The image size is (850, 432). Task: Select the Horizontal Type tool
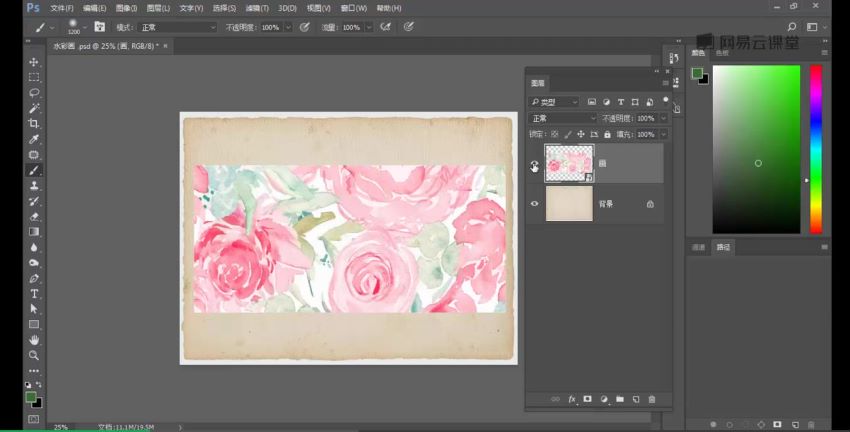click(34, 294)
